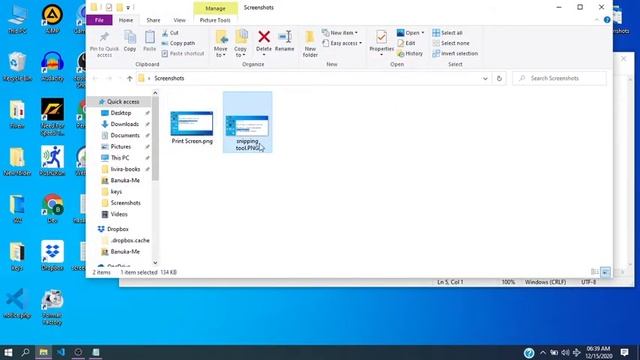Choose Paste shortcut in Clipboard group

182,53
